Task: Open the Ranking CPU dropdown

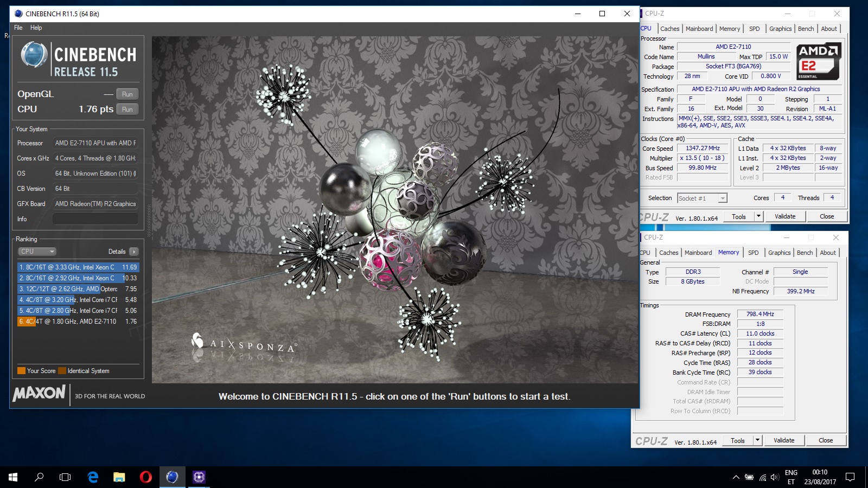Action: click(37, 252)
